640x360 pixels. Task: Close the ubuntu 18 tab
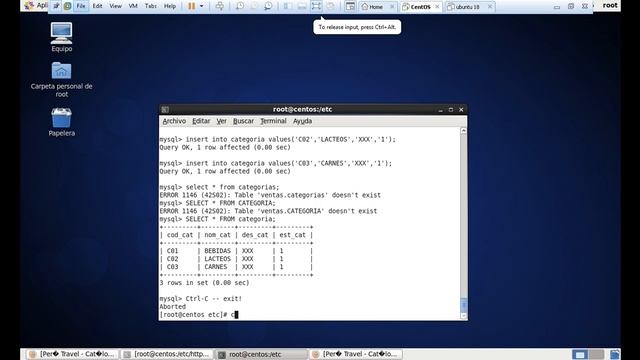pyautogui.click(x=489, y=7)
